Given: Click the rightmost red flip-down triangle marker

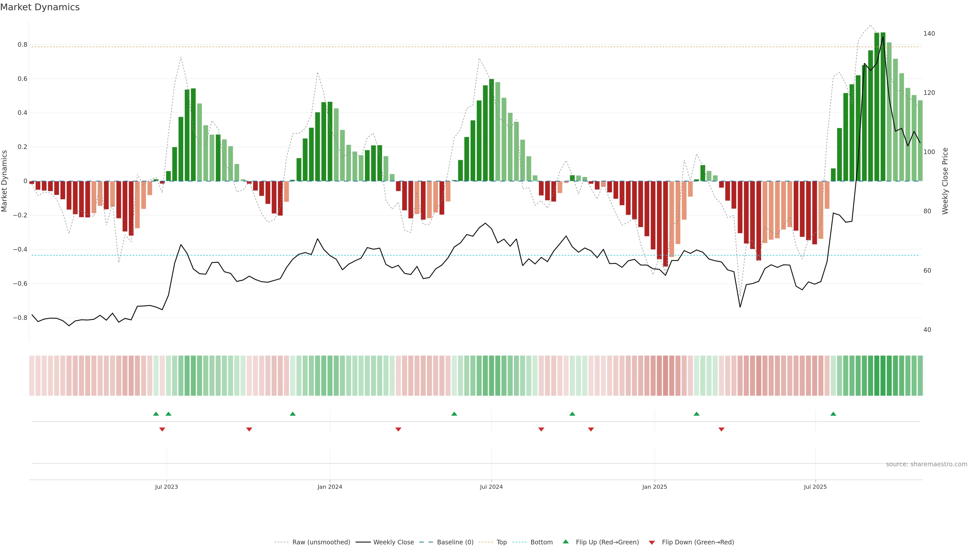Looking at the screenshot, I should click(721, 429).
